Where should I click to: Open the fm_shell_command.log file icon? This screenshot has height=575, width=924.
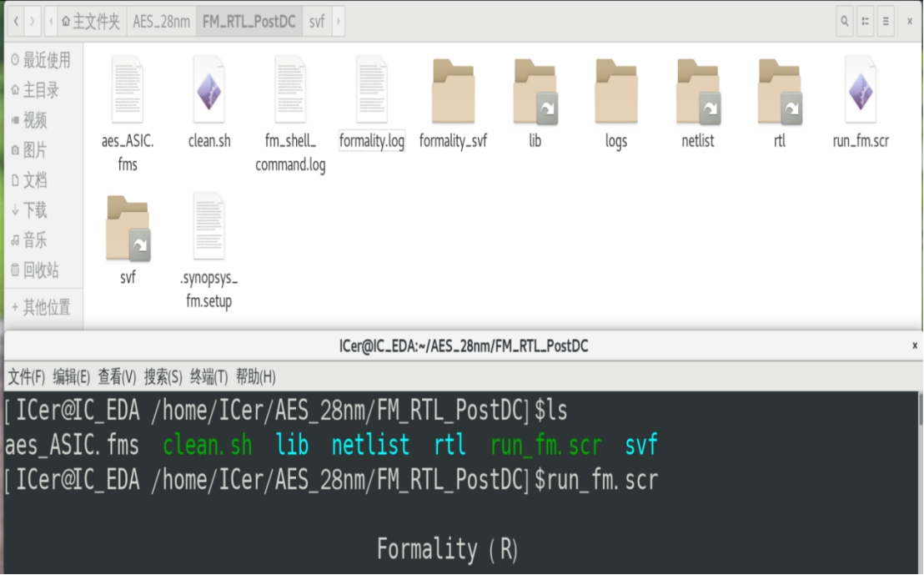point(290,89)
